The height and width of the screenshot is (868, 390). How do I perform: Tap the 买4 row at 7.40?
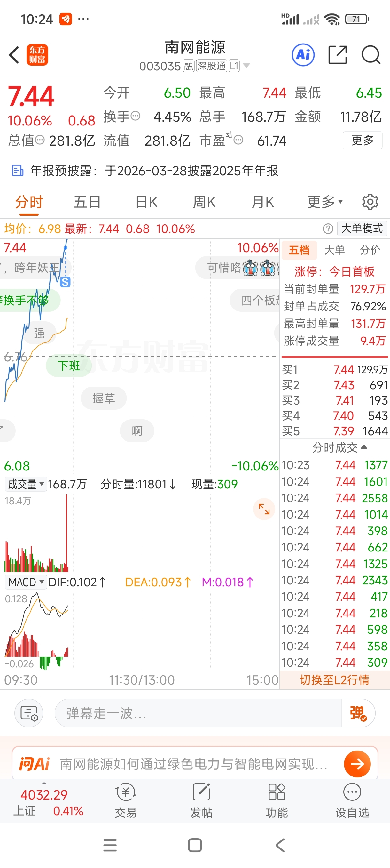(335, 415)
